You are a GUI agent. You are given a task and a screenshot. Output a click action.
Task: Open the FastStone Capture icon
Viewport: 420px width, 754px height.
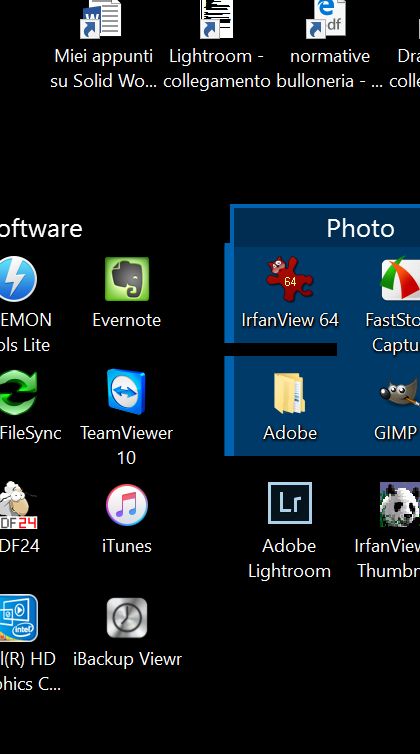400,279
